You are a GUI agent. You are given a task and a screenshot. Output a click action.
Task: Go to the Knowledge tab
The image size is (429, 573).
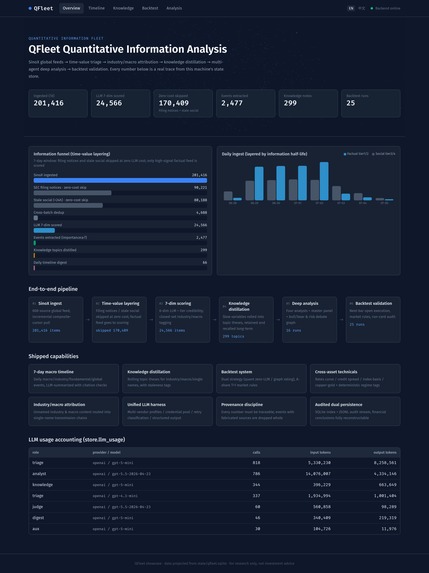(123, 8)
